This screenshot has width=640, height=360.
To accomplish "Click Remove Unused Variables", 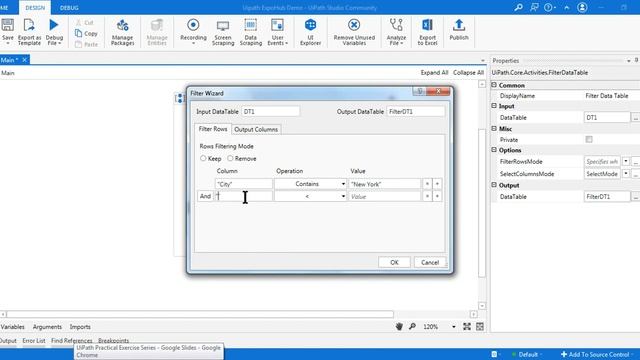I will click(x=354, y=32).
